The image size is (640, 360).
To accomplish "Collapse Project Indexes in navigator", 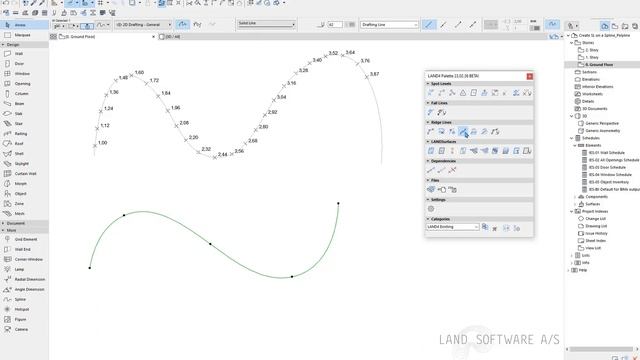I will point(572,211).
